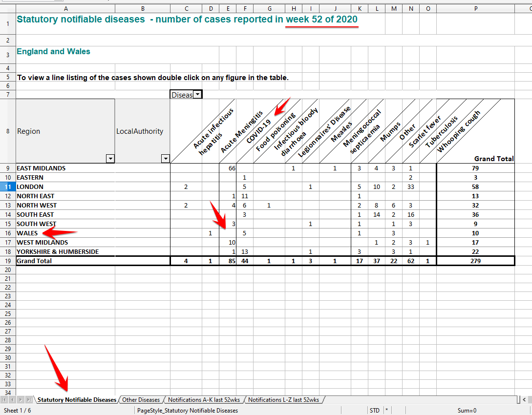Open the LocalAuthority filter dropdown
This screenshot has height=415, width=532.
[x=165, y=158]
